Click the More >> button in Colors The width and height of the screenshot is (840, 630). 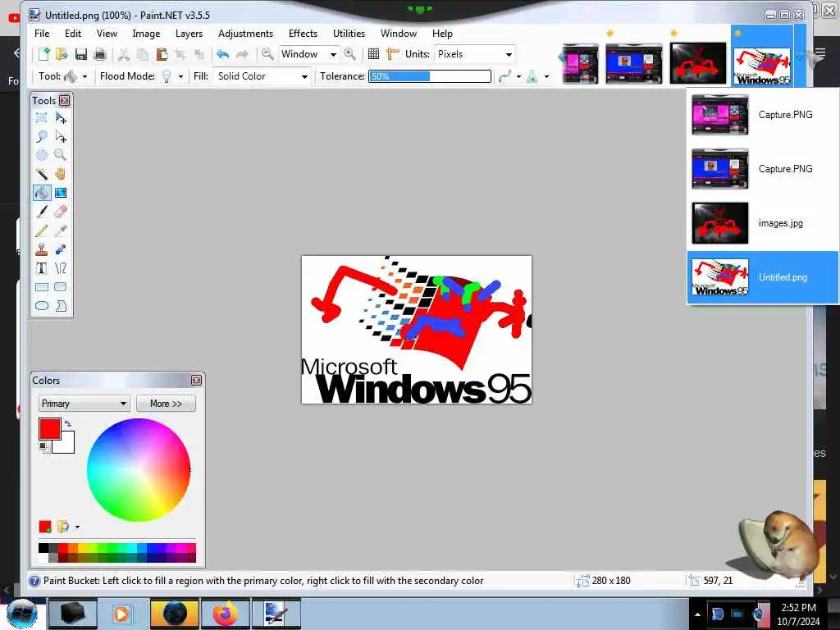(x=166, y=404)
